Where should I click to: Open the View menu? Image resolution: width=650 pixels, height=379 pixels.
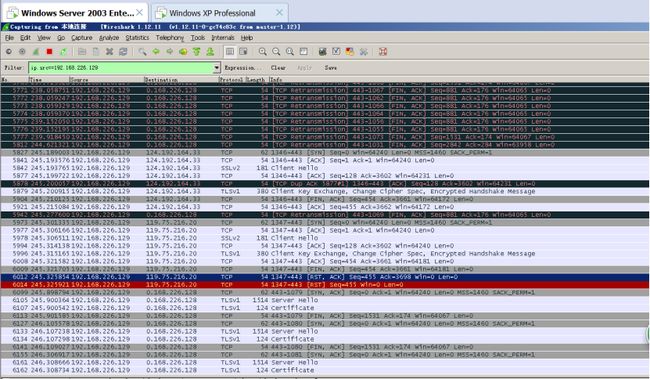(x=44, y=38)
